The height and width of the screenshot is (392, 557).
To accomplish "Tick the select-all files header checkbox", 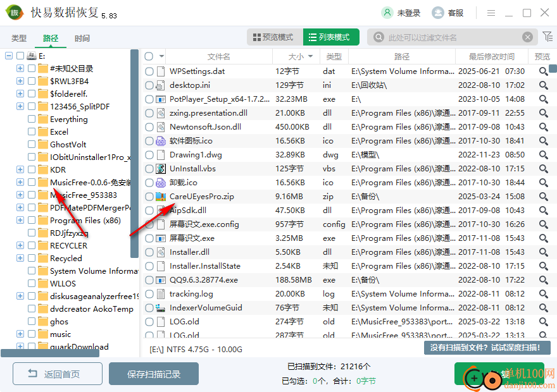I will pos(149,56).
